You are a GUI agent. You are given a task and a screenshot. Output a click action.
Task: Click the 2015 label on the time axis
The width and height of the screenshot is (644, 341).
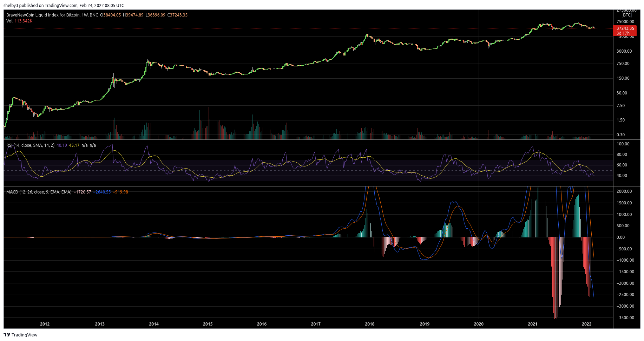[x=208, y=324]
